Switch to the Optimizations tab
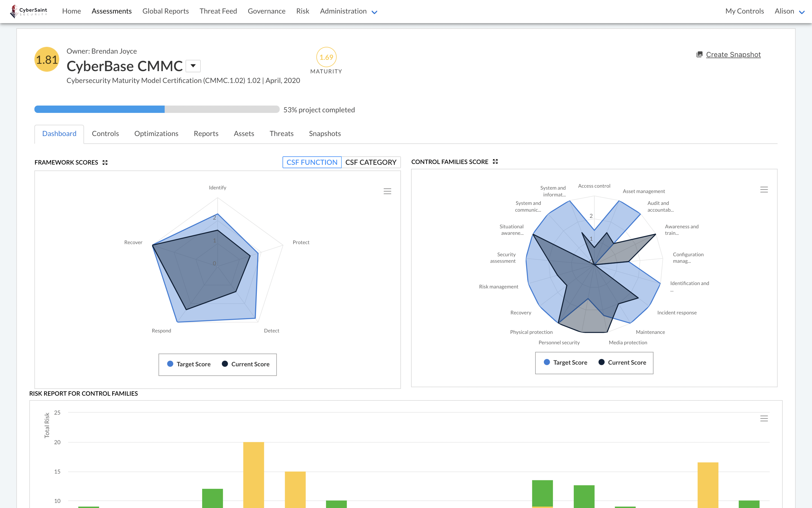 [156, 134]
